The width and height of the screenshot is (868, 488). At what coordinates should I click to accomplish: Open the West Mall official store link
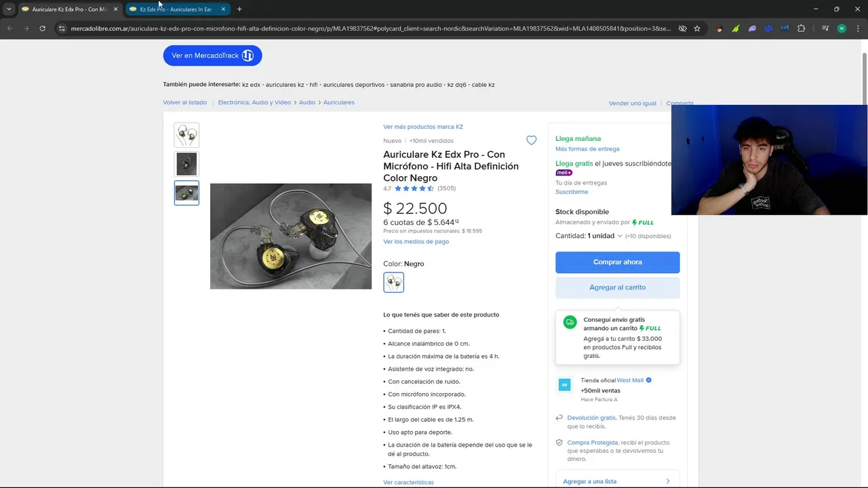(x=630, y=380)
